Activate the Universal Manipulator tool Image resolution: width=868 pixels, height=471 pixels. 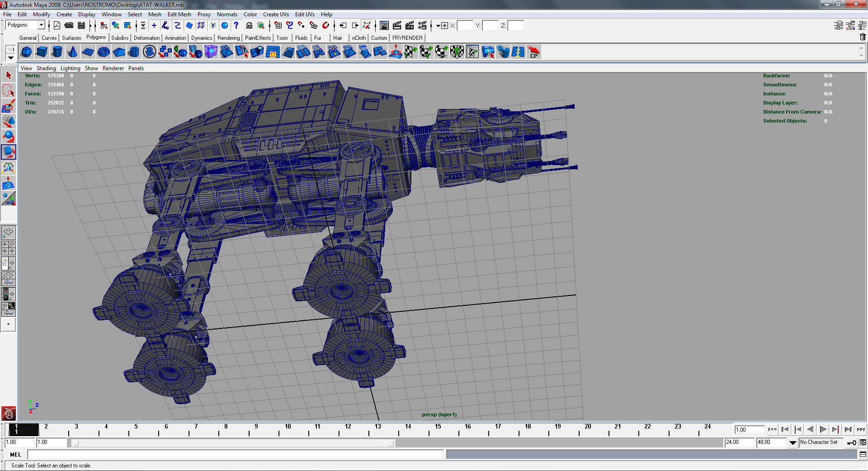(9, 168)
